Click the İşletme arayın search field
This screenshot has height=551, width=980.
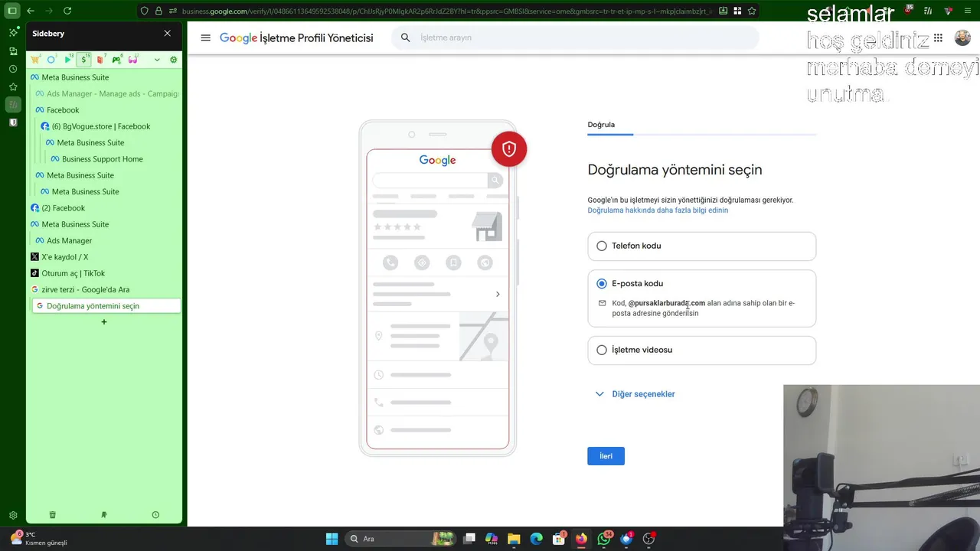(575, 37)
